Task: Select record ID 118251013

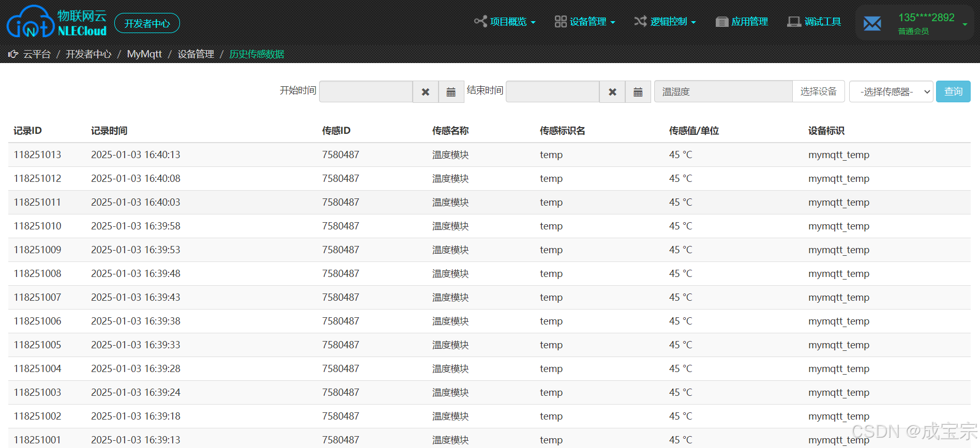Action: (x=37, y=155)
